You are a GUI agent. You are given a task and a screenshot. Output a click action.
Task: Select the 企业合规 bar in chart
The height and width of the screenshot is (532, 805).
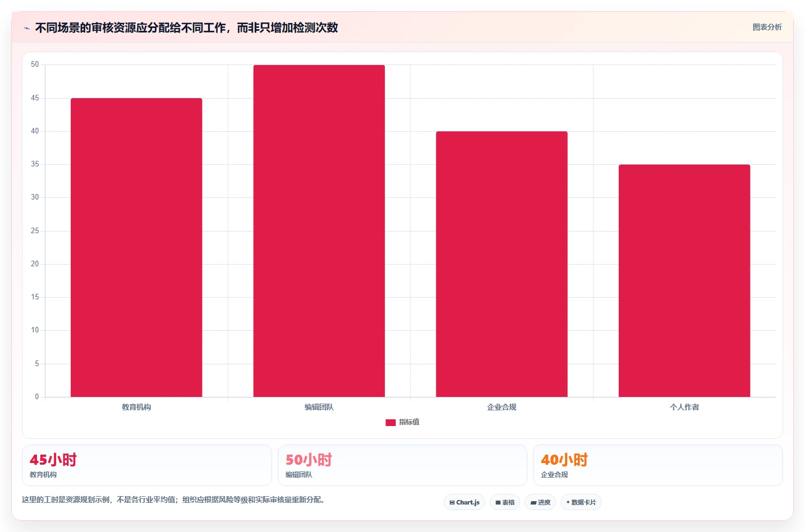tap(502, 264)
